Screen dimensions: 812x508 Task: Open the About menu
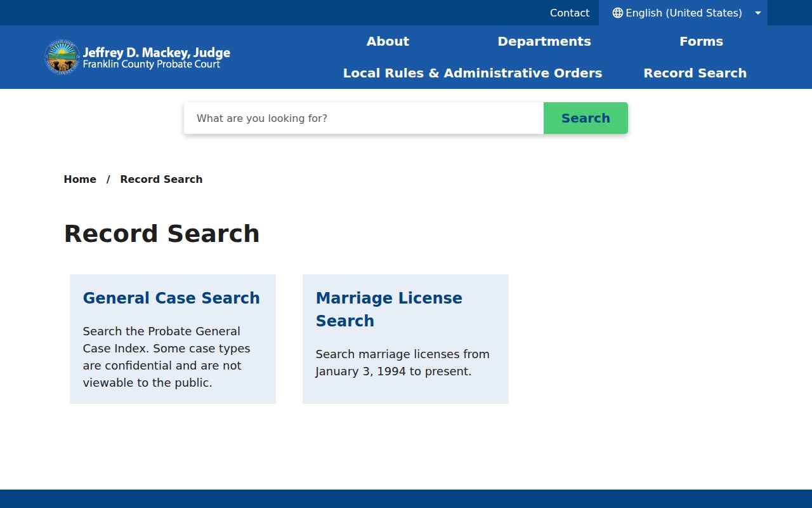click(x=388, y=41)
